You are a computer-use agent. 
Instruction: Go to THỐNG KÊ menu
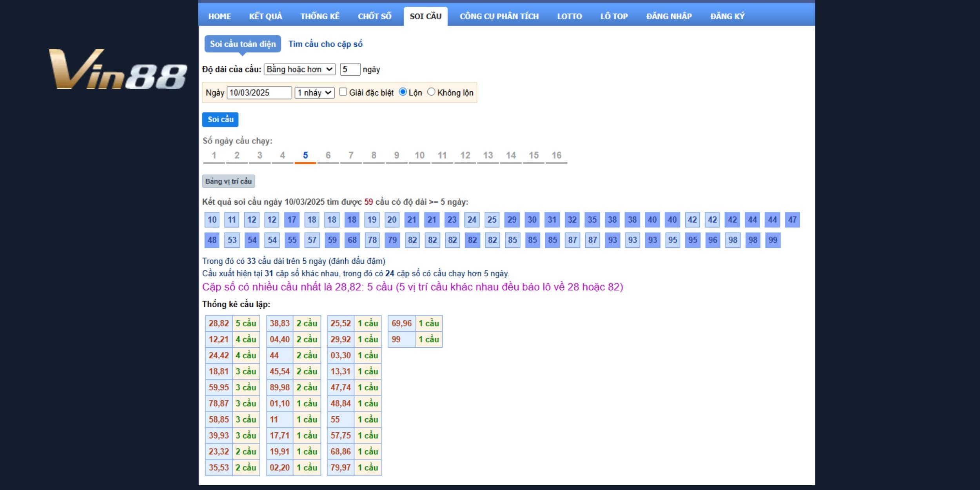pyautogui.click(x=320, y=16)
